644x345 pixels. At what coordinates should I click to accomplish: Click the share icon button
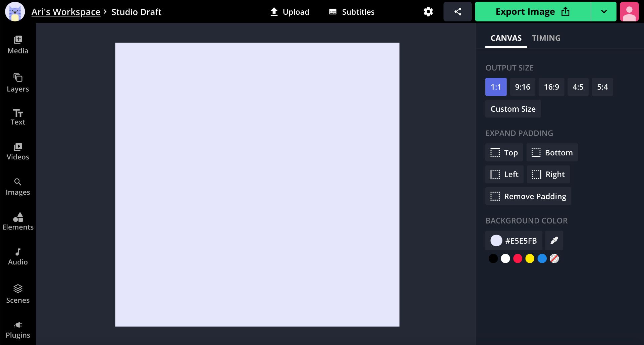tap(458, 12)
